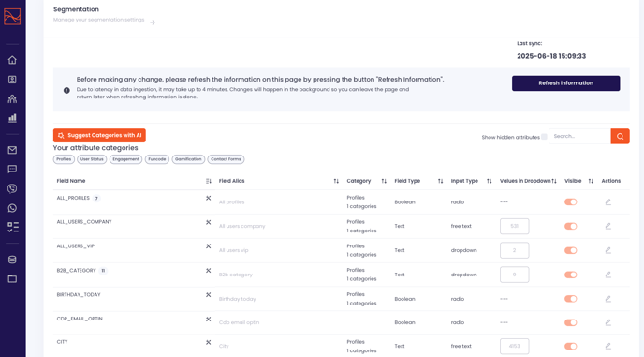Viewport: 644px width, 357px height.
Task: Open Manage your segmentation settings link
Action: (x=98, y=20)
